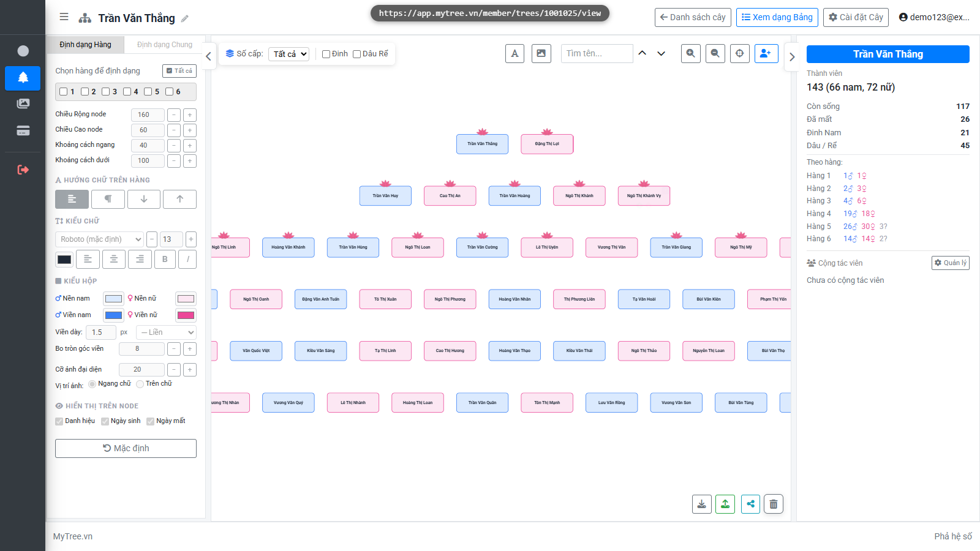Enable Dâu Rể filter checkbox
Viewport: 980px width, 551px height.
(357, 54)
